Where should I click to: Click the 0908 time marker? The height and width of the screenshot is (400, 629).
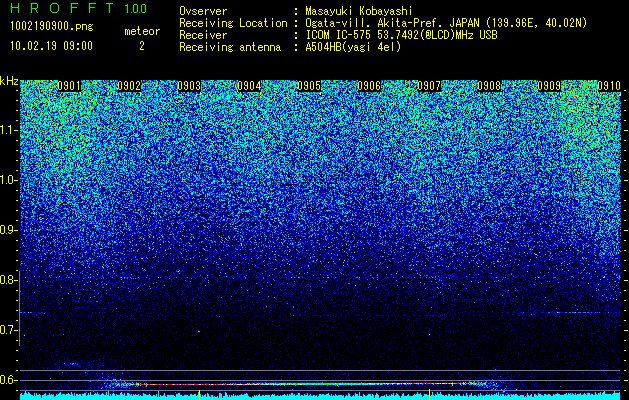pos(489,86)
